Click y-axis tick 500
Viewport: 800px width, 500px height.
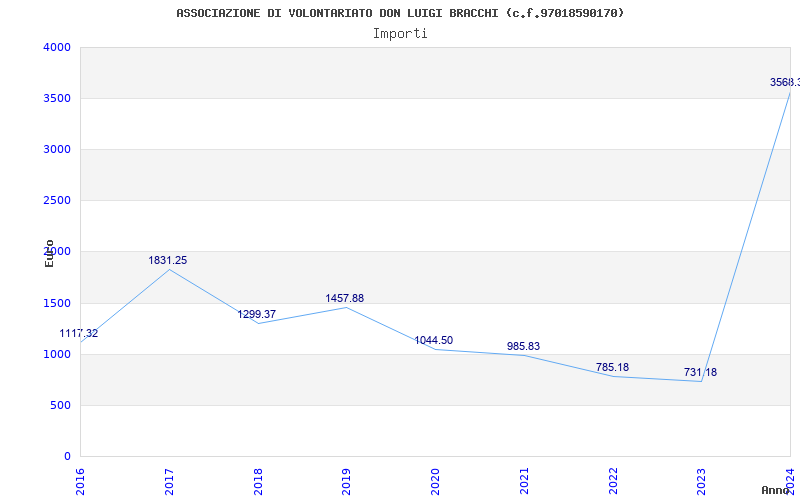point(60,405)
